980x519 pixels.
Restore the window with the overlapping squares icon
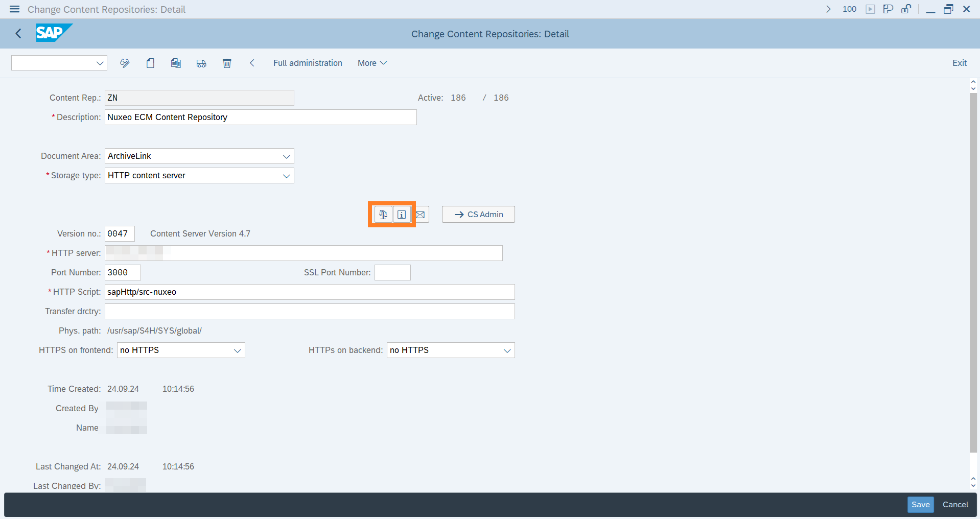pos(948,9)
